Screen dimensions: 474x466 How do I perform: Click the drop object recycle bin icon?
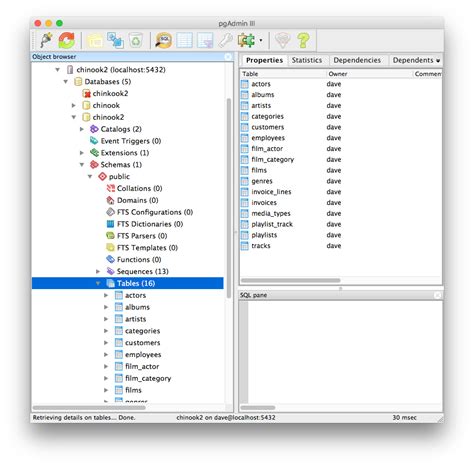136,40
